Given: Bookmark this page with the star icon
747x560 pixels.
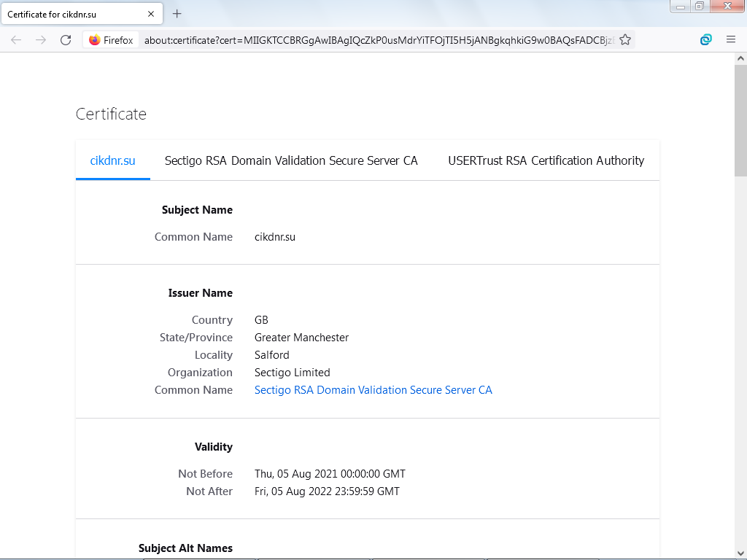Looking at the screenshot, I should pos(625,40).
